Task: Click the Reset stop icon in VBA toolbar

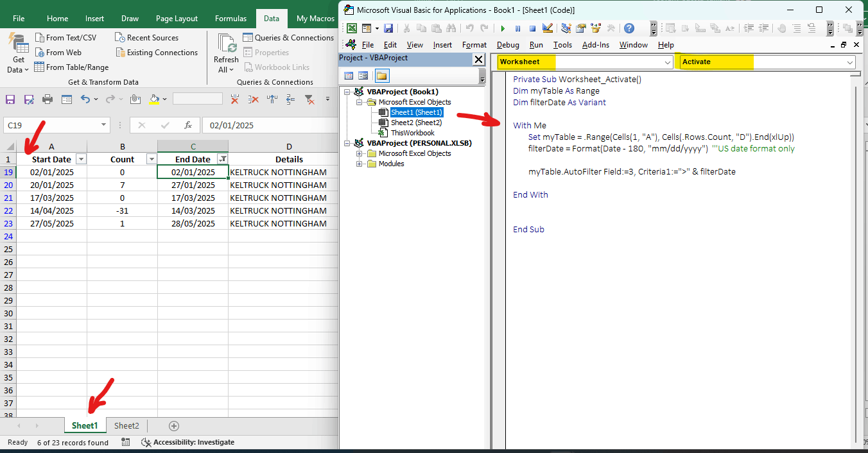Action: (x=532, y=28)
